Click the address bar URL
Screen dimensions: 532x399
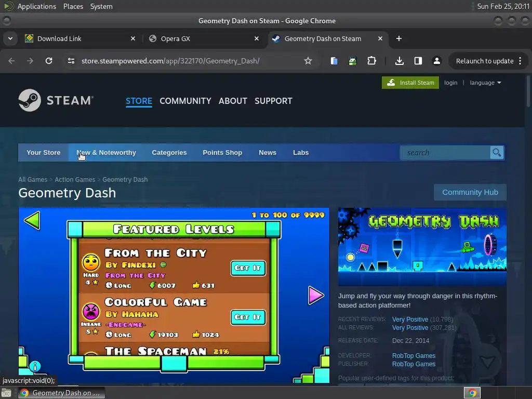coord(170,61)
